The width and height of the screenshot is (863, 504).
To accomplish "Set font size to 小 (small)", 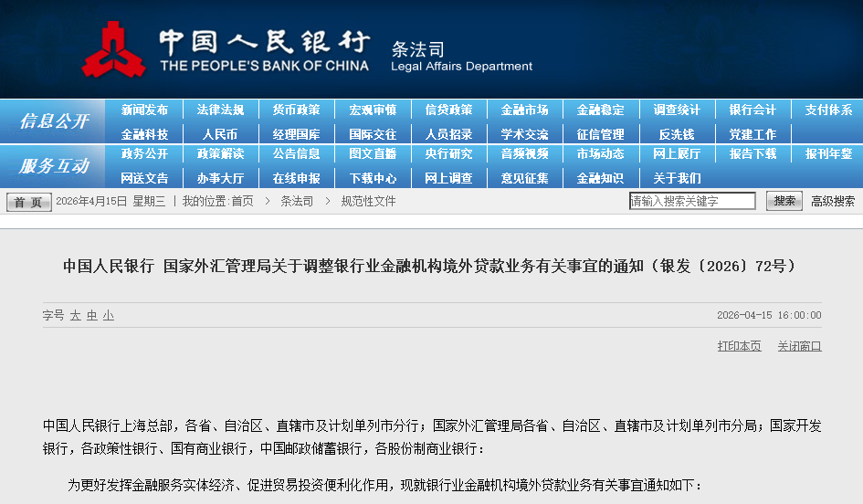I will [109, 315].
